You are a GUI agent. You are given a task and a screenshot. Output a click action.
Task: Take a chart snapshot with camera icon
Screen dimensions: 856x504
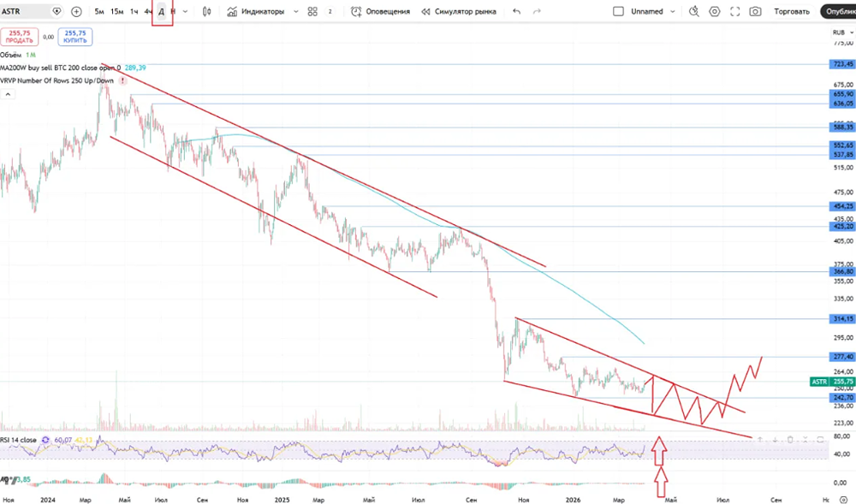[x=755, y=11]
